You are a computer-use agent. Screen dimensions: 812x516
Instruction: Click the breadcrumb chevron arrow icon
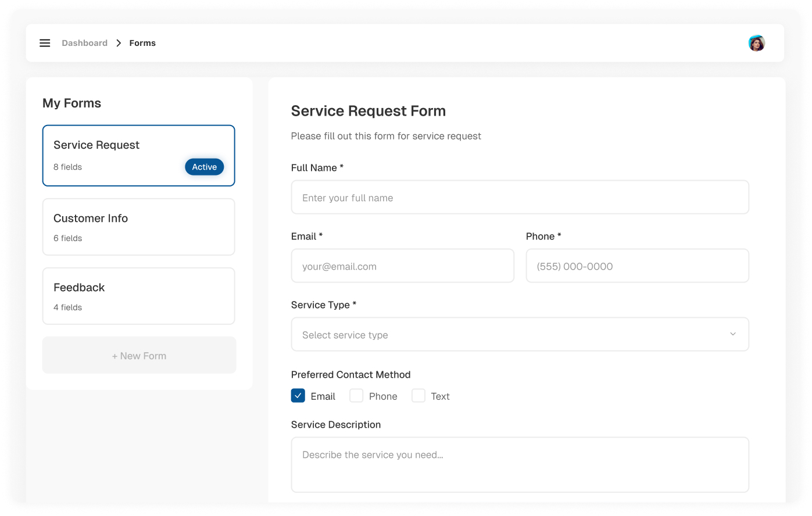point(119,43)
